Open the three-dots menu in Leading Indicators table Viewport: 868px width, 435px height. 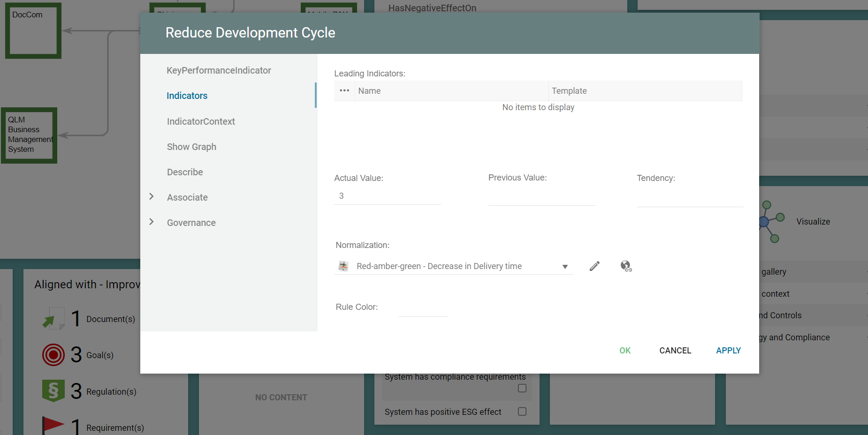coord(344,91)
